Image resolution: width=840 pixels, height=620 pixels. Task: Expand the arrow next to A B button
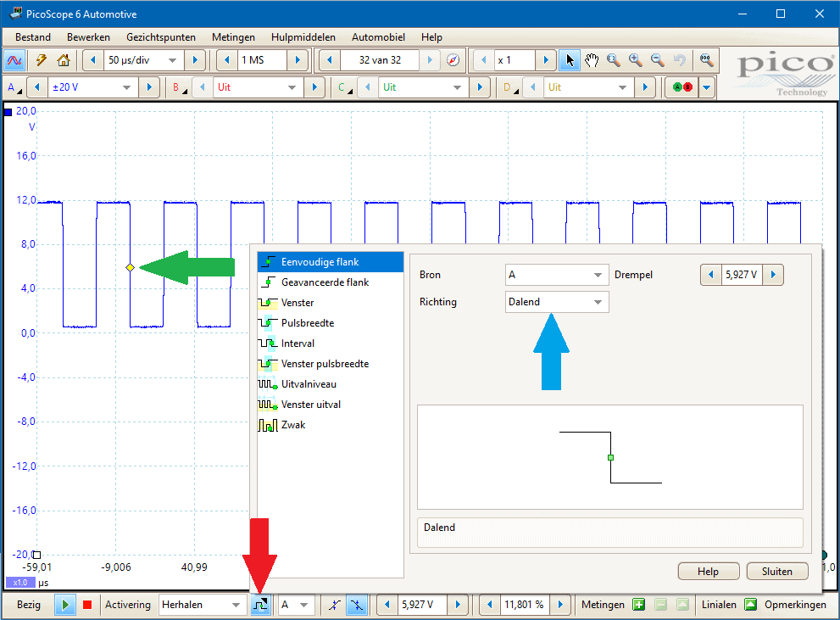707,87
